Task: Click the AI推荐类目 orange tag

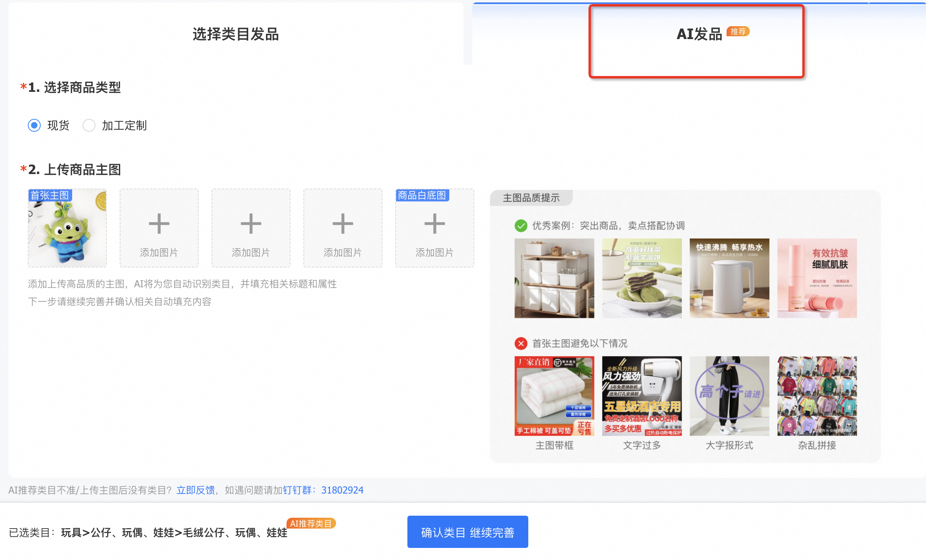Action: [x=311, y=523]
